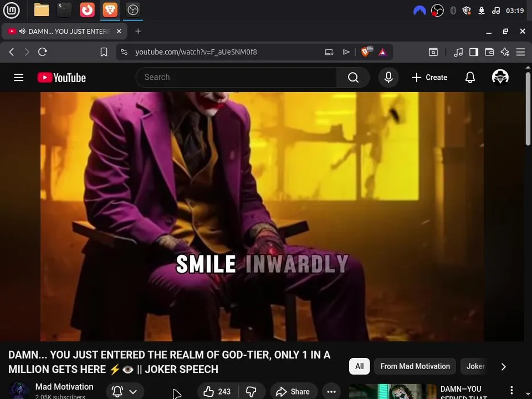The height and width of the screenshot is (399, 532).
Task: Click the video player showing SMILE INWARDLY
Action: 262,217
